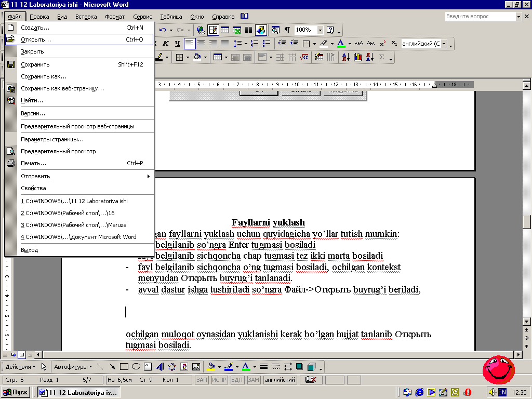Click the green font color A in formatting toolbar
Image resolution: width=532 pixels, height=399 pixels.
click(x=341, y=44)
